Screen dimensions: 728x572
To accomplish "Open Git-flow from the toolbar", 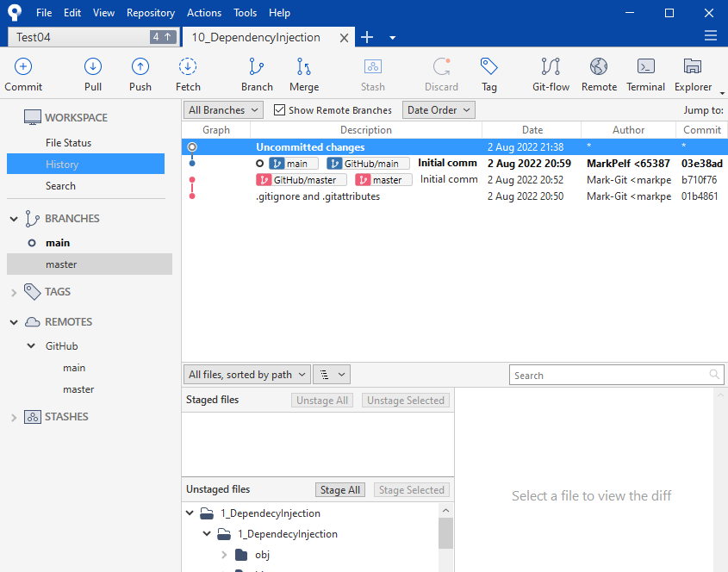I will click(x=551, y=67).
